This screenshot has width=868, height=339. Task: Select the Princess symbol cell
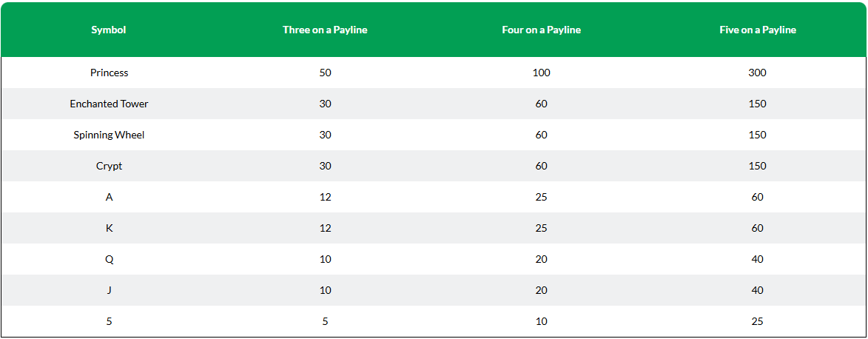109,73
